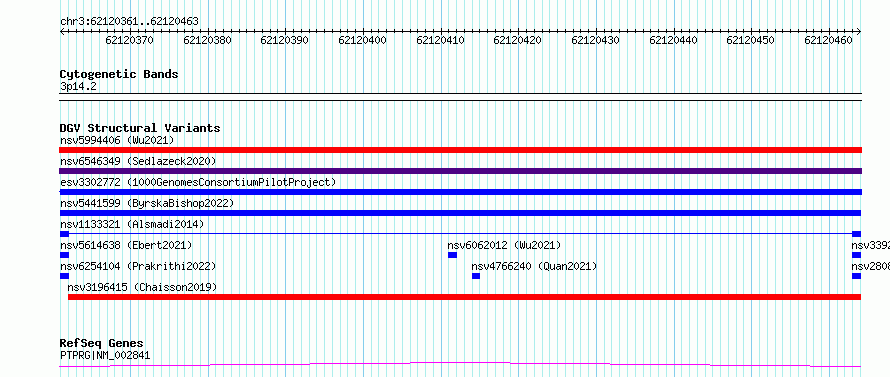Click the right arrow end of the coordinate ruler
Image resolution: width=890 pixels, height=377 pixels.
[x=859, y=32]
